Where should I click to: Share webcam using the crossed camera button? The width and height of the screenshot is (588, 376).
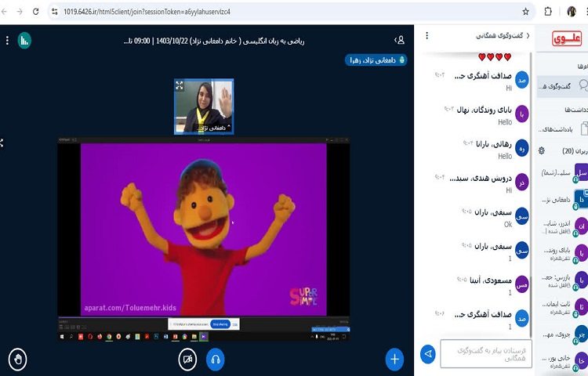(187, 359)
